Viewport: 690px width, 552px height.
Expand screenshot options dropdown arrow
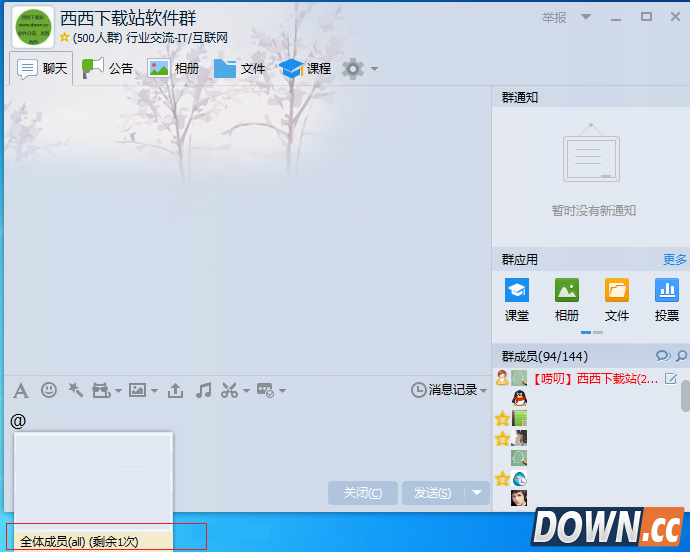point(246,391)
